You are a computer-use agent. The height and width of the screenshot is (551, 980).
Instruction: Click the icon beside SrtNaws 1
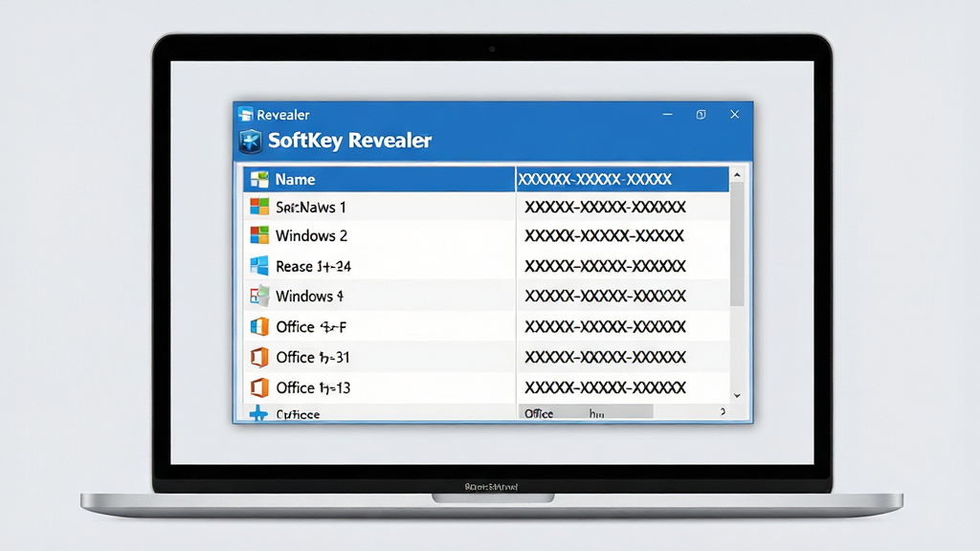click(x=259, y=207)
